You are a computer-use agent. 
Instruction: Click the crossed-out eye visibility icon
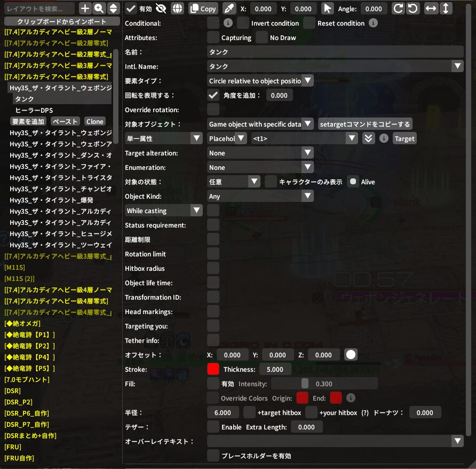coord(161,9)
